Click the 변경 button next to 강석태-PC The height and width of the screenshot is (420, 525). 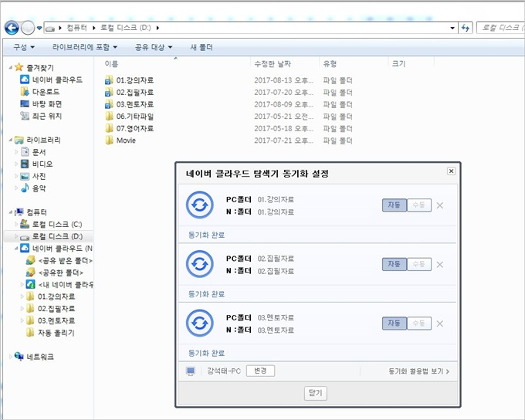click(x=260, y=371)
